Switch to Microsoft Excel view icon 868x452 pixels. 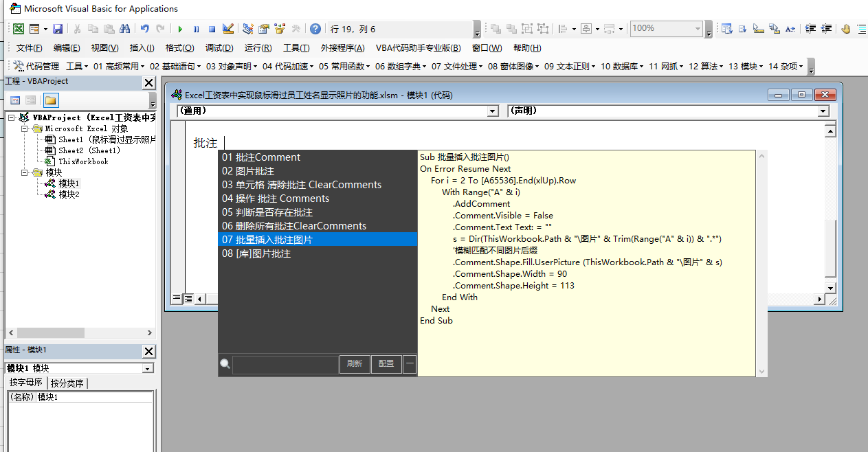point(18,29)
